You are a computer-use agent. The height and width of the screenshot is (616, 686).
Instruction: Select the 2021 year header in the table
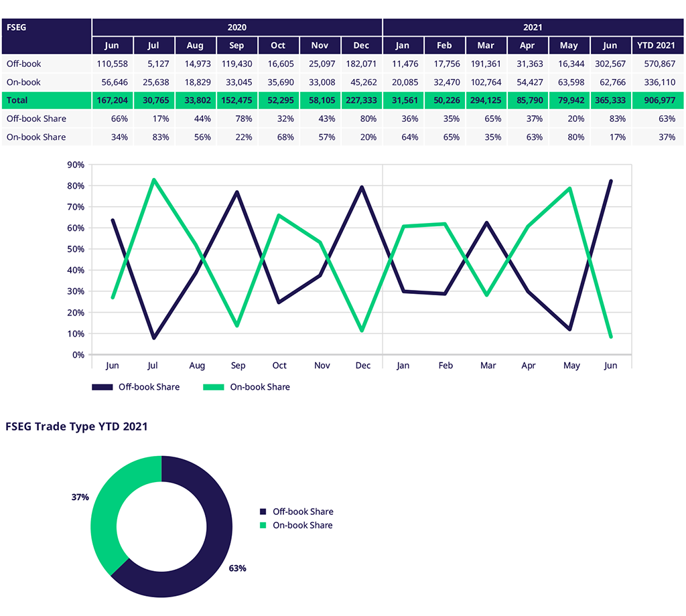coord(533,27)
